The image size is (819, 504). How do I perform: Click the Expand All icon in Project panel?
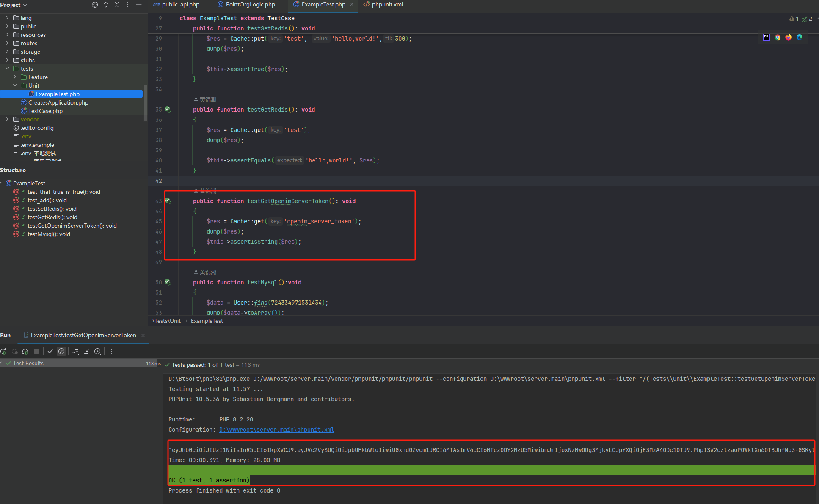[x=106, y=5]
